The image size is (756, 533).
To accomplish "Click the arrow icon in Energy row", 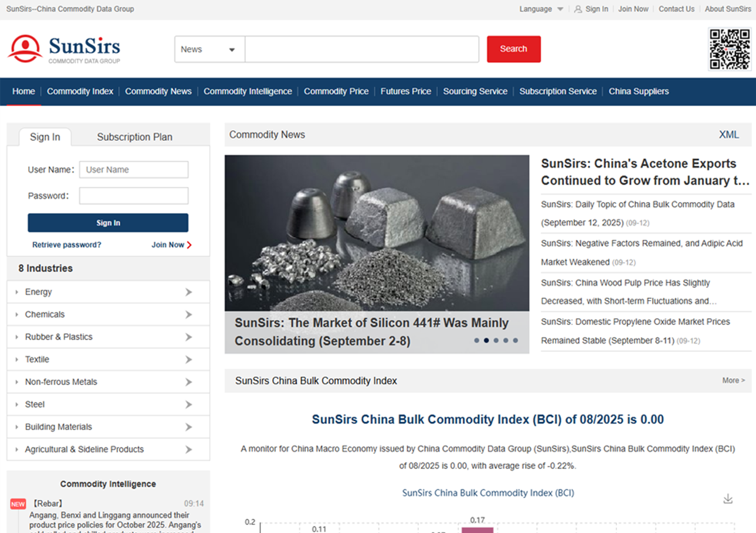I will (x=189, y=292).
